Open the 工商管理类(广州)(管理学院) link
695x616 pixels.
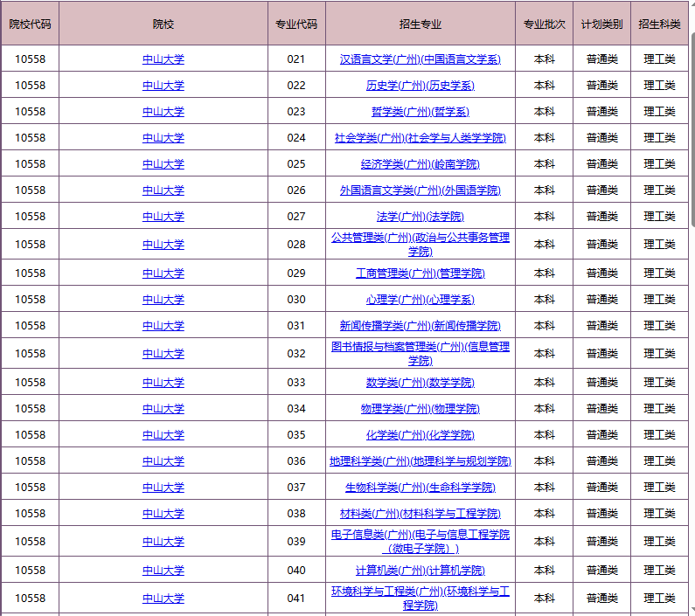point(420,273)
